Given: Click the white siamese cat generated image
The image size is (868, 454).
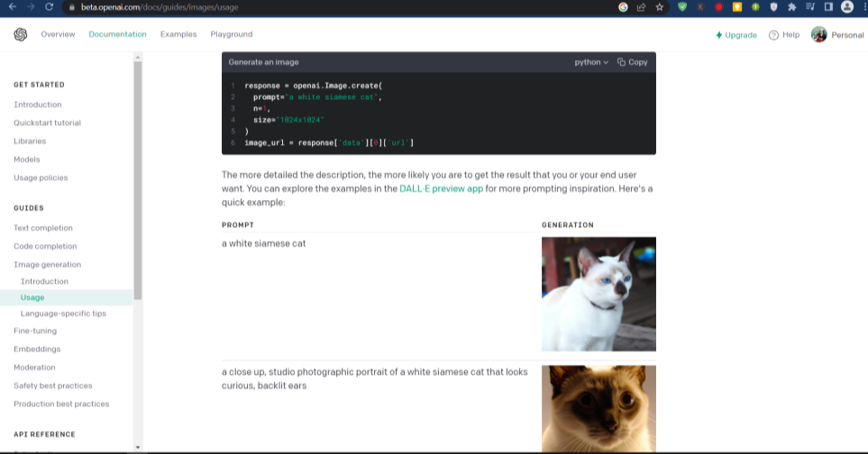Looking at the screenshot, I should (598, 294).
